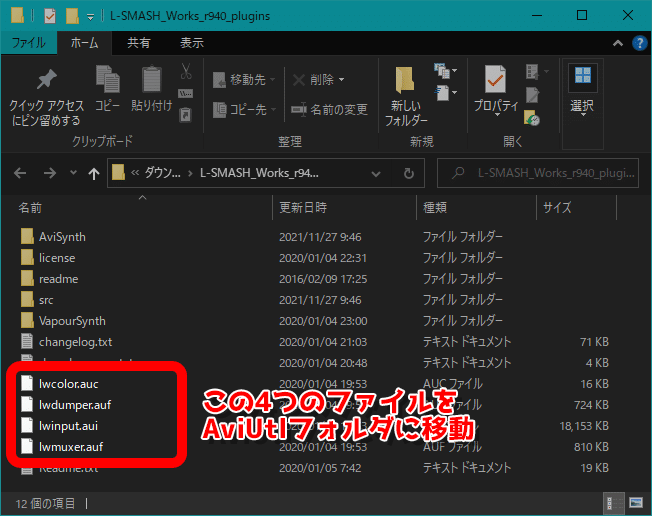Switch to the View (表示) tab

click(x=192, y=43)
